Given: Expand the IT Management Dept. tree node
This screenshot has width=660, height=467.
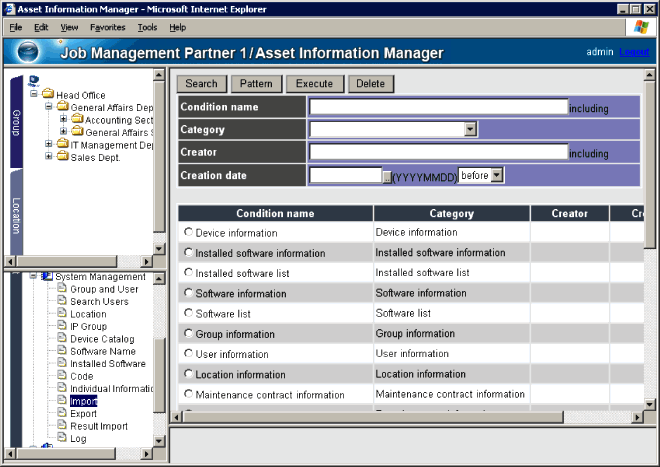Looking at the screenshot, I should tap(48, 145).
